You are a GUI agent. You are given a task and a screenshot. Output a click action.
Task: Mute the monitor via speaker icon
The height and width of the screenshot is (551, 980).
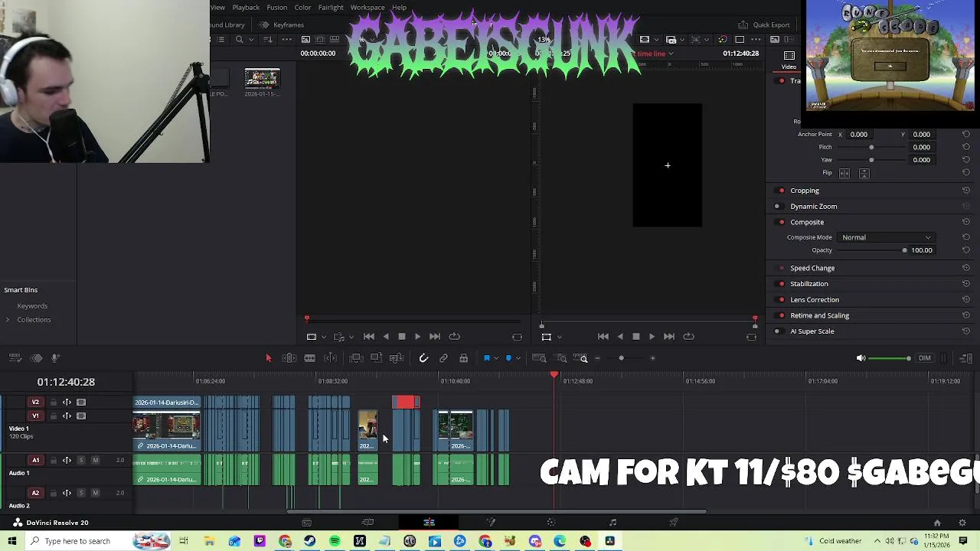861,358
